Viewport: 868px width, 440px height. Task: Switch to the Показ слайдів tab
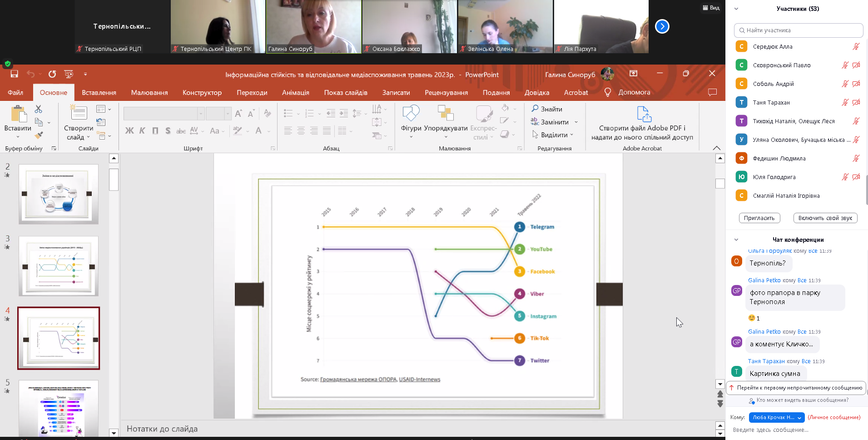pyautogui.click(x=346, y=92)
